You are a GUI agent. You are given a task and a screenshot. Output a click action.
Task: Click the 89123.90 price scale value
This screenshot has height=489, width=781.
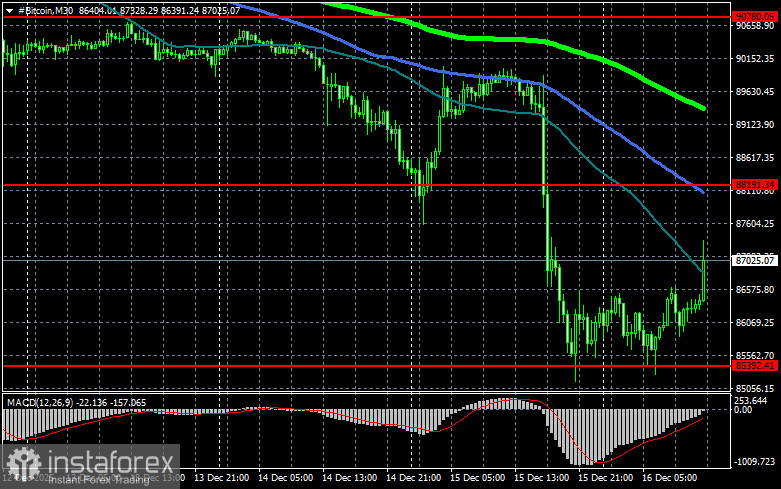pos(755,124)
